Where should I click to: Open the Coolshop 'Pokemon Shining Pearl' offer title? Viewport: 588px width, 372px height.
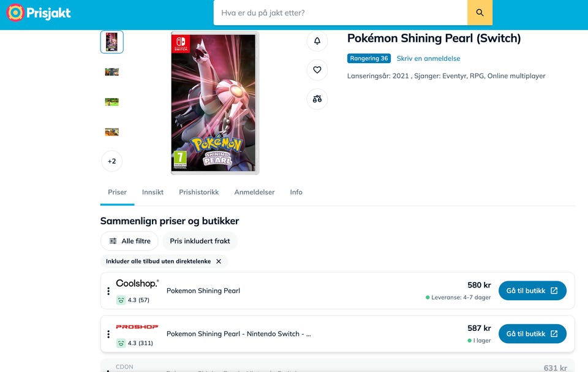point(203,290)
